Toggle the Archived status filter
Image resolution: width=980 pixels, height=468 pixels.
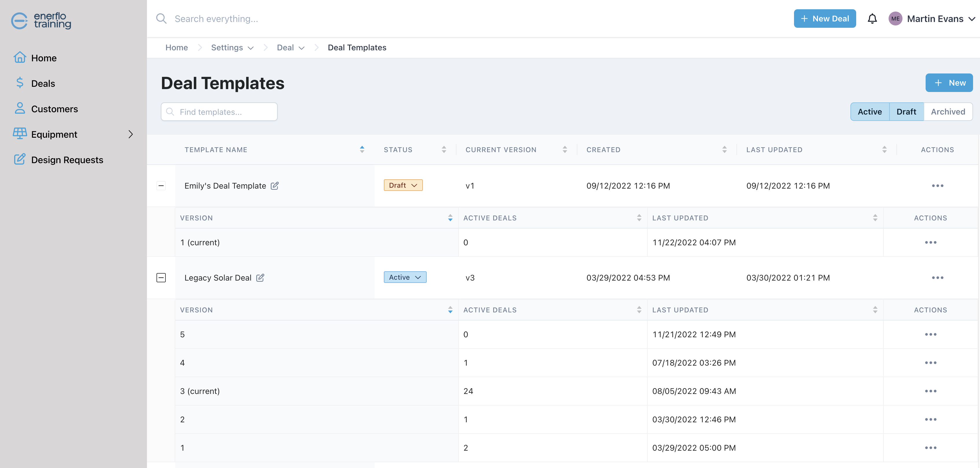(x=948, y=111)
